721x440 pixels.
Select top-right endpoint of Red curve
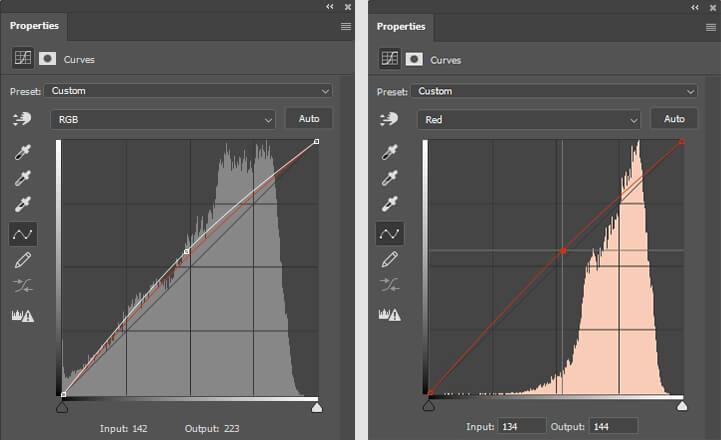click(681, 142)
